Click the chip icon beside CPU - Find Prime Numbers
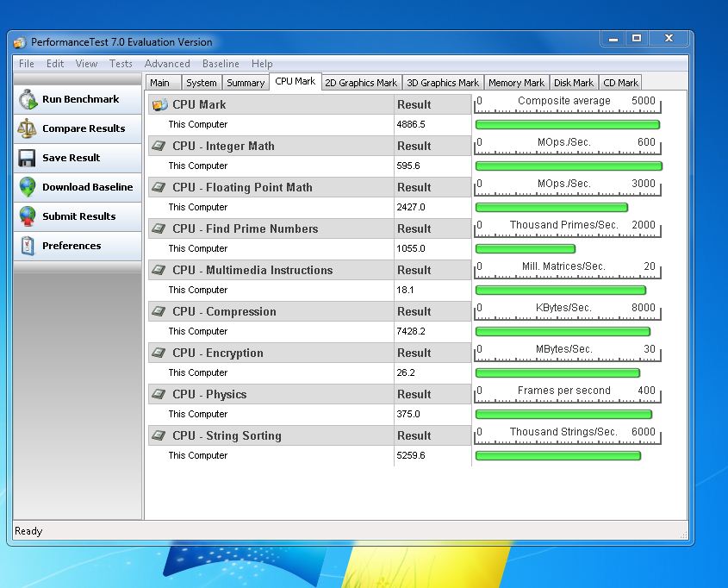728x588 pixels. pyautogui.click(x=159, y=228)
